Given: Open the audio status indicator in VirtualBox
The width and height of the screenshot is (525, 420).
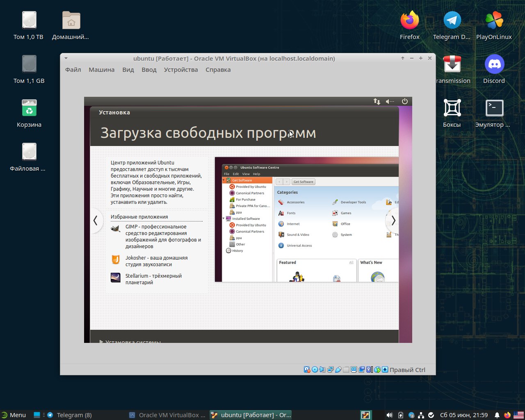Looking at the screenshot, I should click(322, 370).
